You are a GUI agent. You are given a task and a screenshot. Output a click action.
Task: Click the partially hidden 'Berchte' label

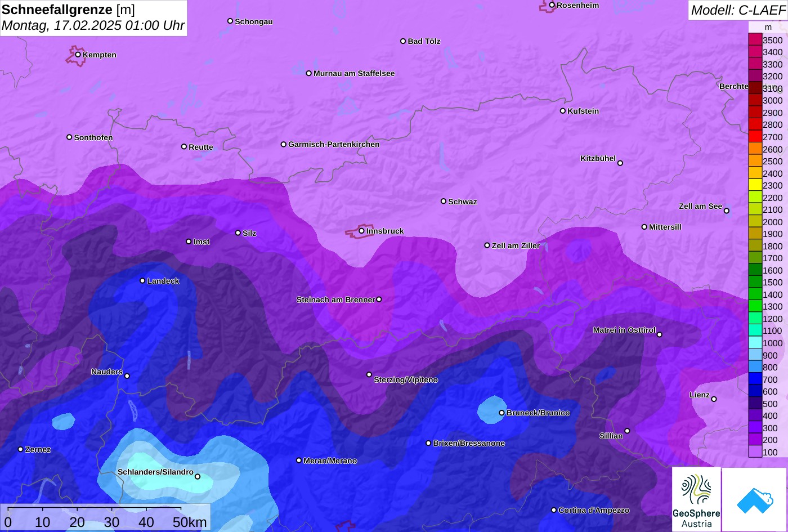734,86
